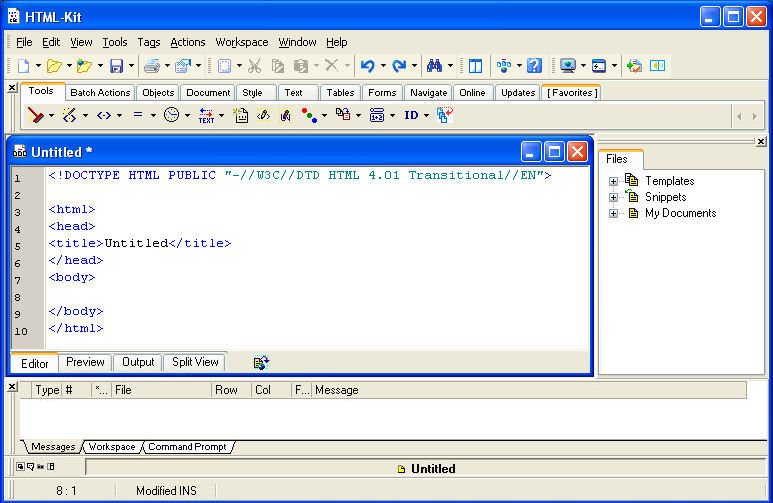Viewport: 773px width, 503px height.
Task: Open the dropdown arrow next to New file
Action: 37,66
